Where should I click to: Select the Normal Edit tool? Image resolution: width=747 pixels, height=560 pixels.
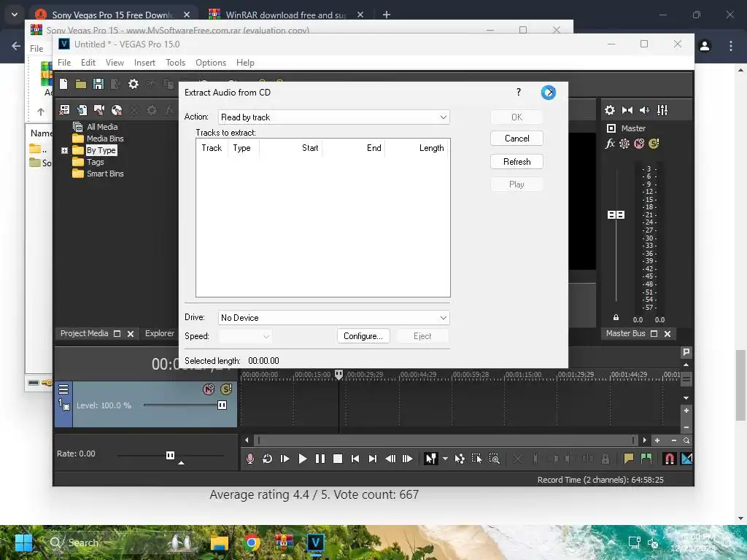click(x=430, y=459)
